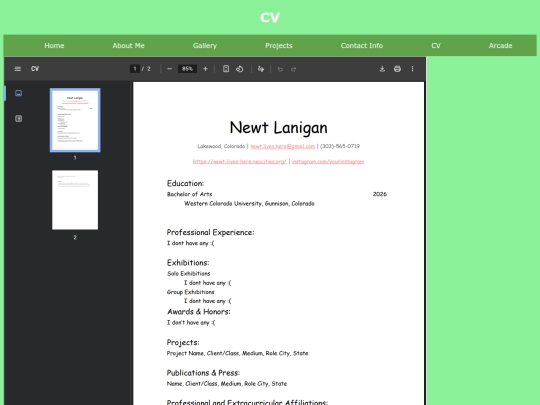Open the Arcade page
Screen dimensions: 540x405
click(500, 45)
